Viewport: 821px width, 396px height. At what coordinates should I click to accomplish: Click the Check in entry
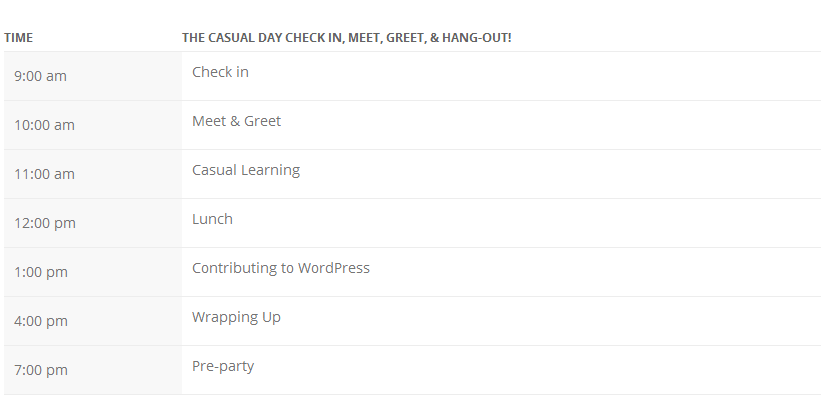(220, 72)
